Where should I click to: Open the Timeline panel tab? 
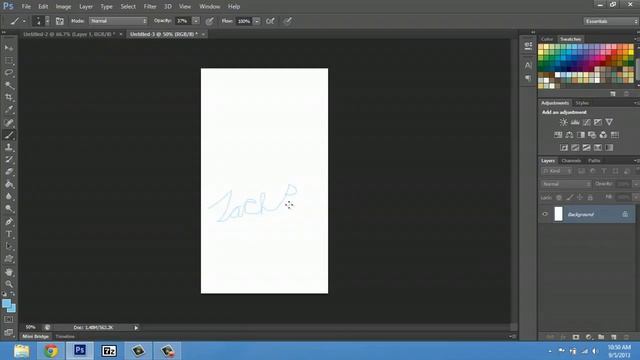tap(65, 336)
